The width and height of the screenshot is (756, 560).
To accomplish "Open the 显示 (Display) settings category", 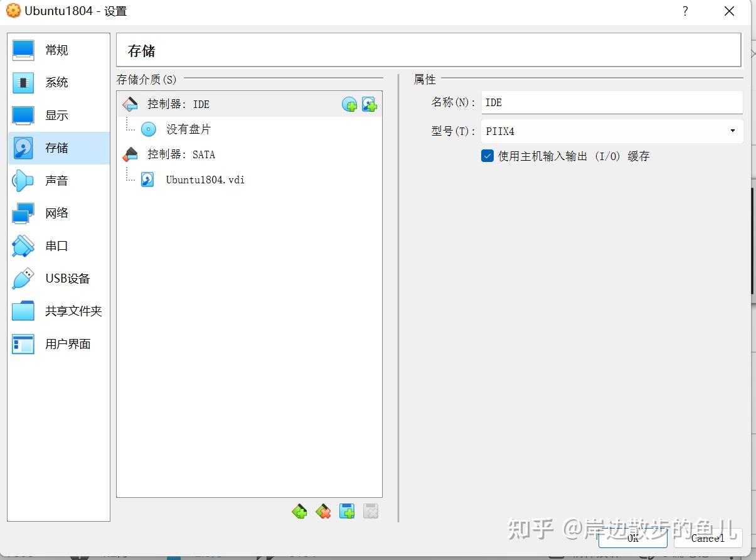I will pyautogui.click(x=59, y=116).
